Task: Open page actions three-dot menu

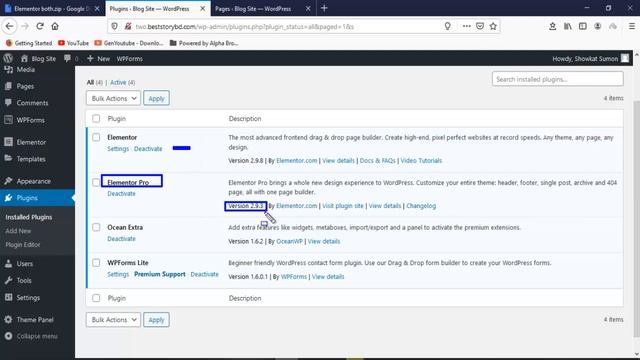Action: pos(467,26)
